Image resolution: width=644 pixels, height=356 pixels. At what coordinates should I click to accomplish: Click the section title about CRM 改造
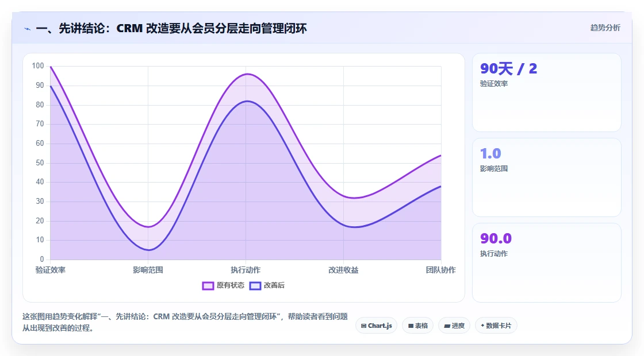171,28
